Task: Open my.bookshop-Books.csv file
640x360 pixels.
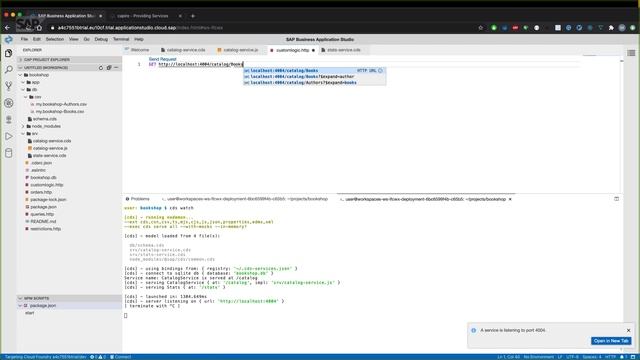Action: 60,112
